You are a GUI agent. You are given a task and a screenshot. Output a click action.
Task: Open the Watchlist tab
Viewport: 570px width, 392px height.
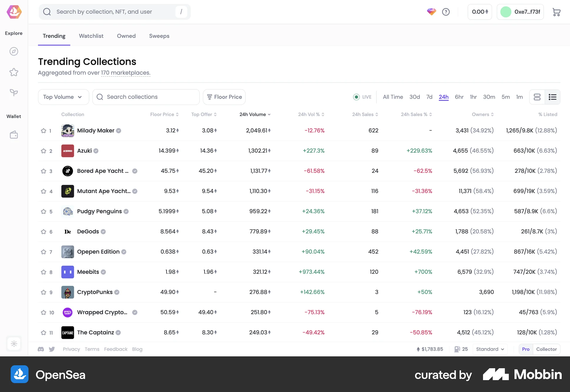[x=91, y=36]
